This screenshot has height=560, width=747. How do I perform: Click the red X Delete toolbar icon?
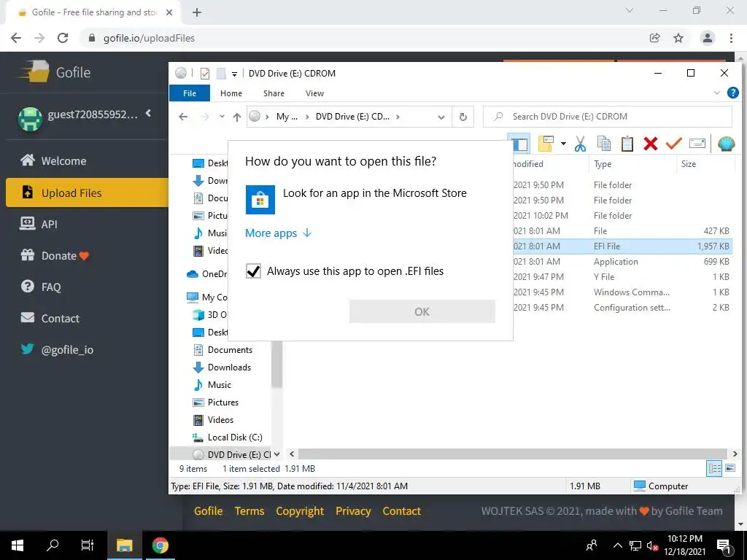click(650, 144)
